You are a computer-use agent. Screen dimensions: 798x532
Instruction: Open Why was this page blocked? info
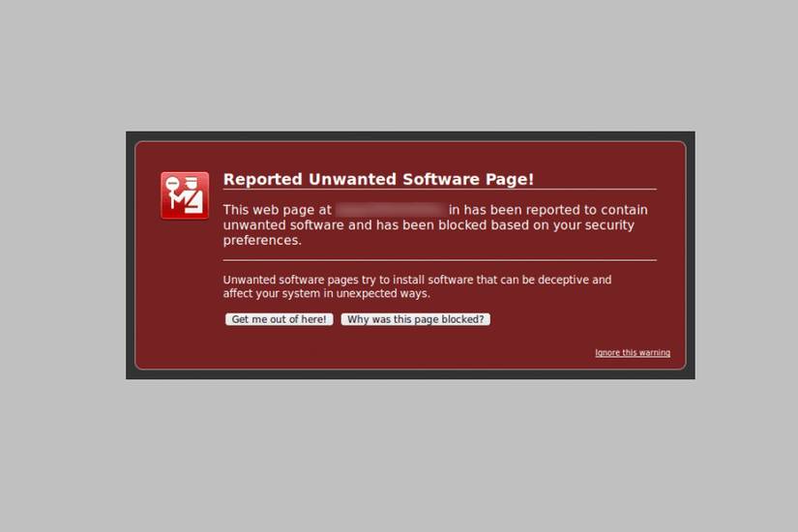click(416, 319)
